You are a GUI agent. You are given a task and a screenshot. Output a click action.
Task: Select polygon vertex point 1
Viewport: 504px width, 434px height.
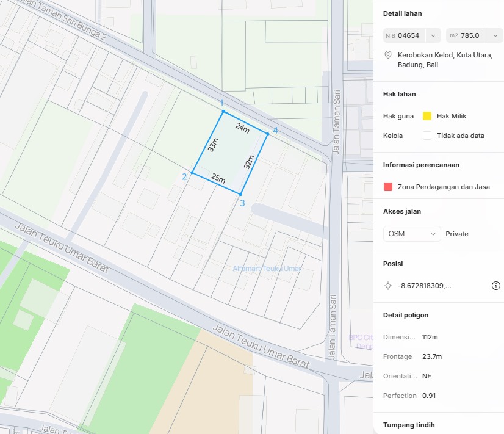click(x=223, y=112)
